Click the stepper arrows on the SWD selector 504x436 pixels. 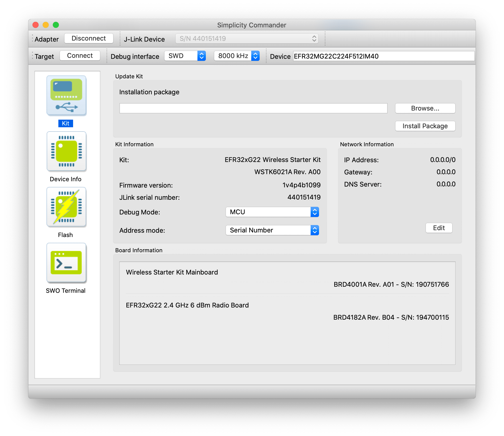click(x=201, y=56)
